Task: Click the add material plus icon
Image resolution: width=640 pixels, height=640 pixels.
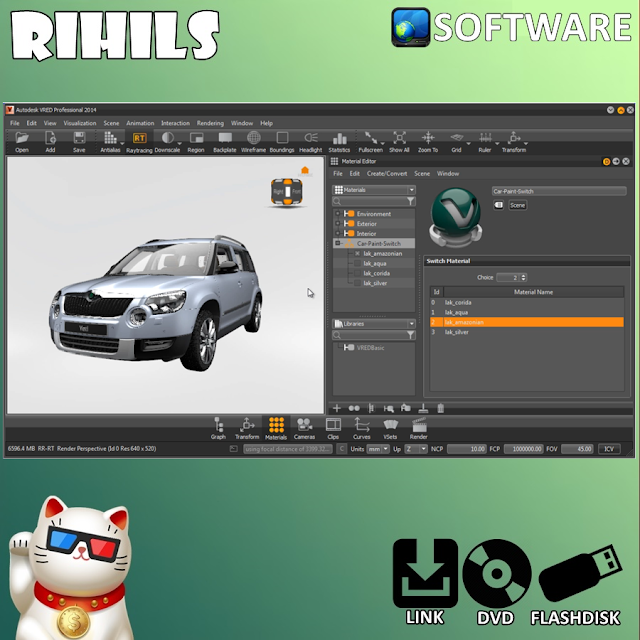Action: tap(337, 408)
